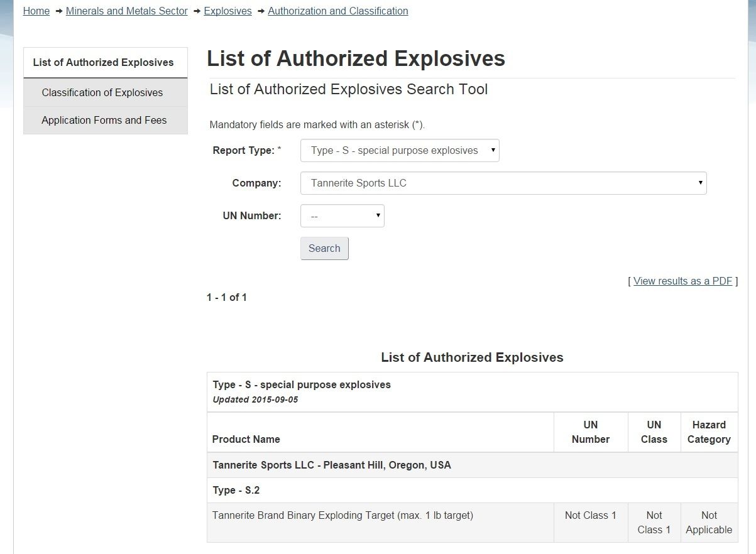Open Application Forms and Fees sidebar item
The image size is (756, 554).
tap(106, 120)
